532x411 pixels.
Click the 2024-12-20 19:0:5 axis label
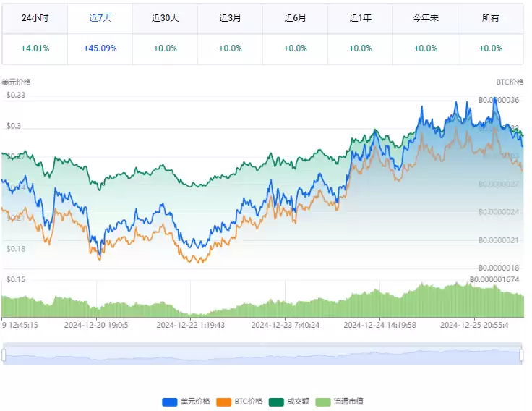[x=96, y=325]
